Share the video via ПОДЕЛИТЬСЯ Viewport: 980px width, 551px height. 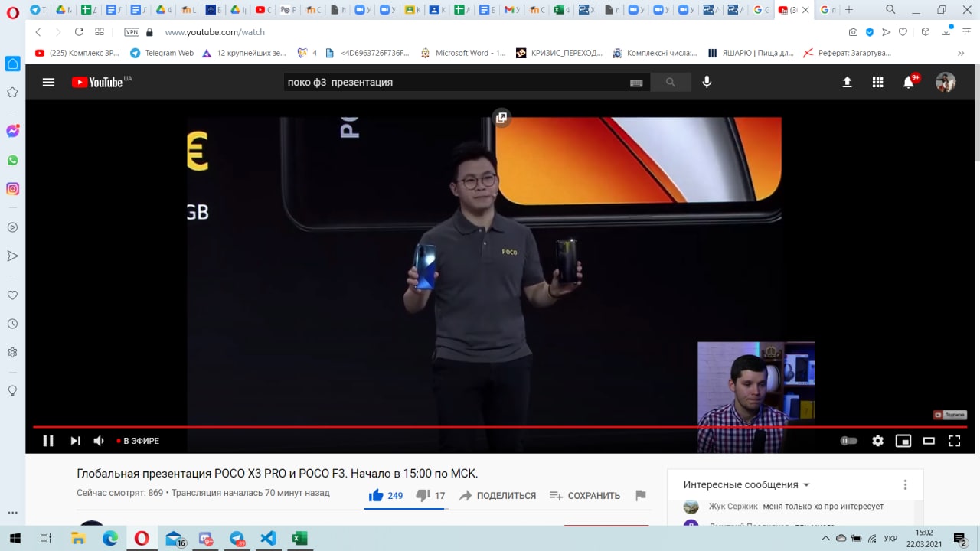point(498,495)
